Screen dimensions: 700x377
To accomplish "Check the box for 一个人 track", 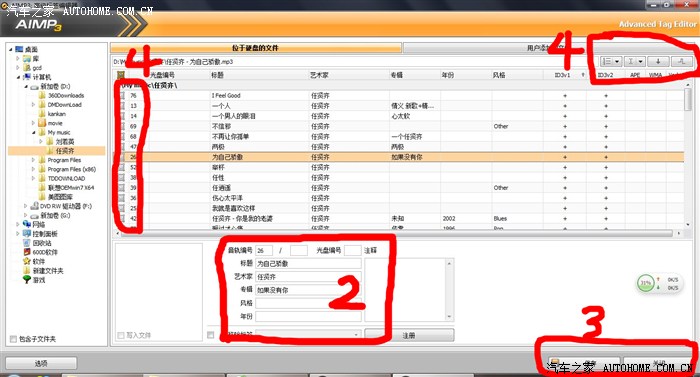I will pos(122,105).
